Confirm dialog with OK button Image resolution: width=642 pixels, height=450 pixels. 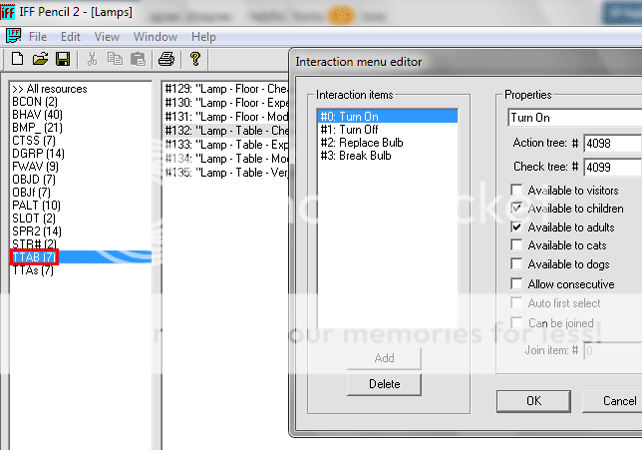[534, 401]
